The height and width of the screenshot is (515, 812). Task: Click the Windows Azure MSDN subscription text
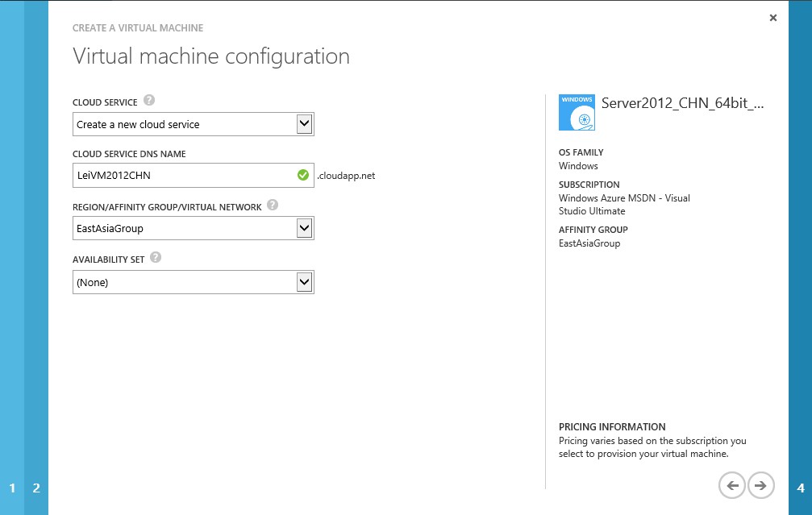click(624, 205)
